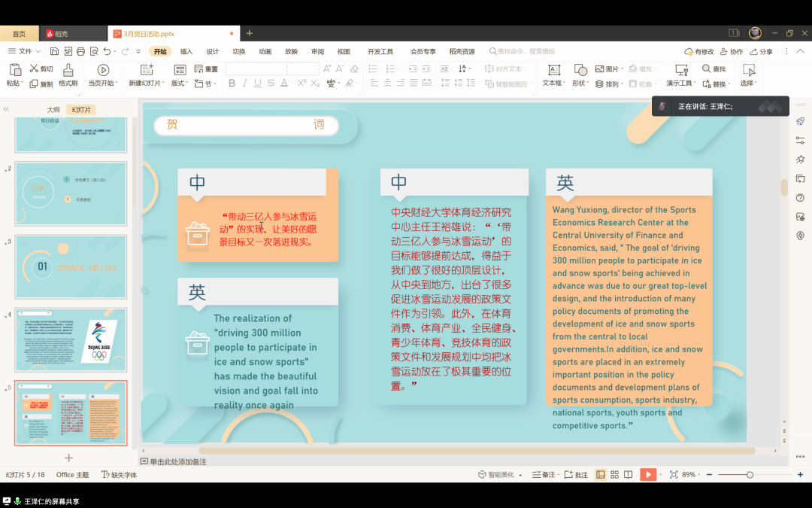The image size is (812, 508).
Task: Click the Find (查找) magnifier icon
Action: 707,69
